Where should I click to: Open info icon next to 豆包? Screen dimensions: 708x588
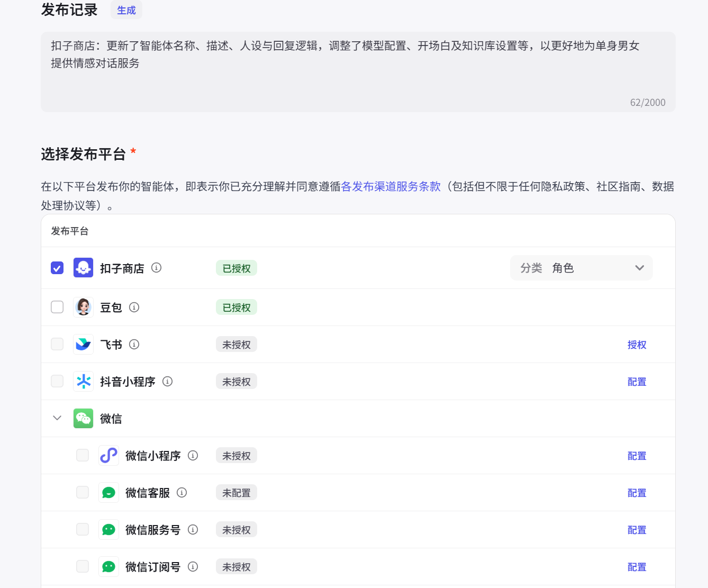click(x=134, y=307)
